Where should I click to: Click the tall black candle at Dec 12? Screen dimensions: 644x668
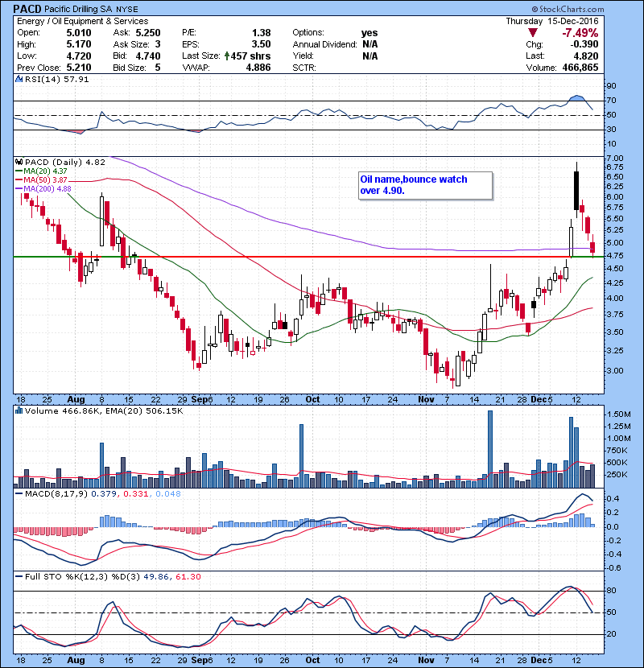(x=576, y=191)
